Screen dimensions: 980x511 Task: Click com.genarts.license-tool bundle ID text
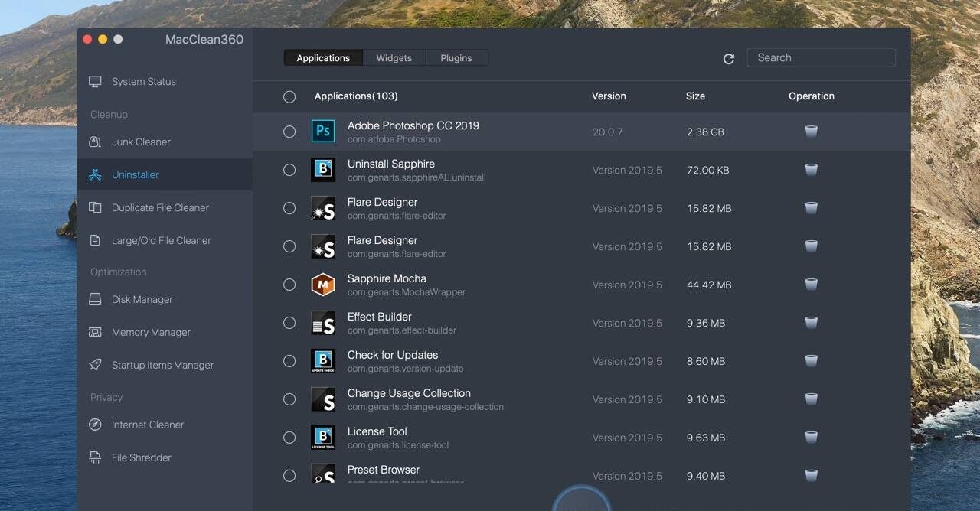click(398, 445)
